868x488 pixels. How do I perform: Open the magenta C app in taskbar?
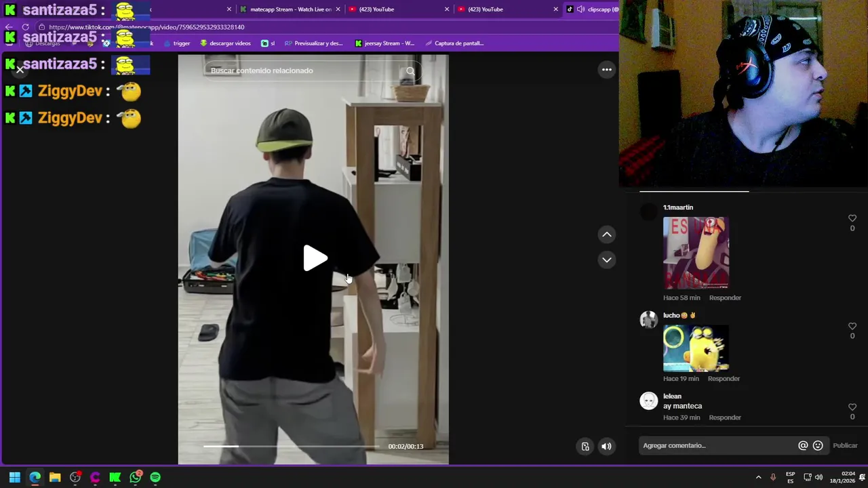coord(95,477)
